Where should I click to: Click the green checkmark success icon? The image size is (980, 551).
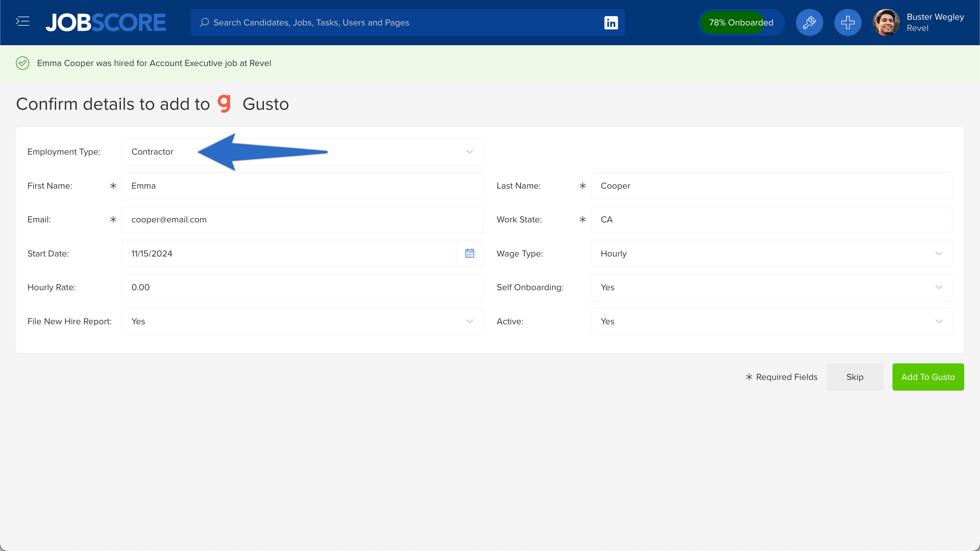coord(23,63)
